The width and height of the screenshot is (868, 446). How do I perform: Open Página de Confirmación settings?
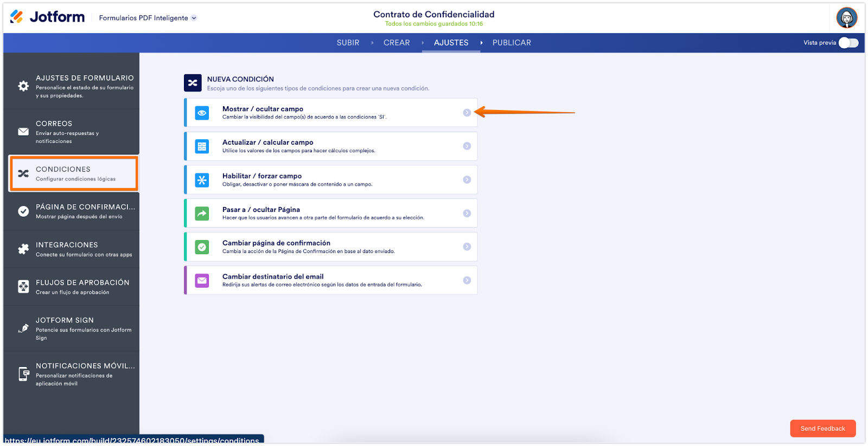(x=72, y=211)
